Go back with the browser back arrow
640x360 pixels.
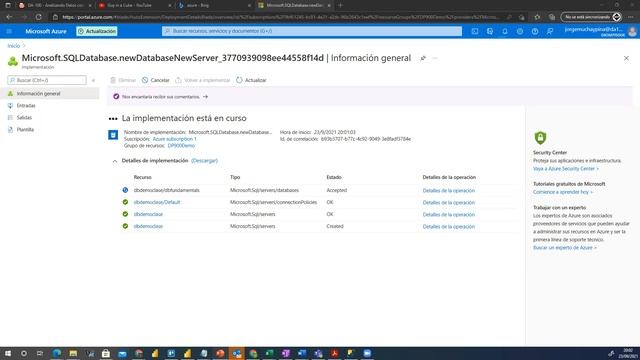point(9,17)
